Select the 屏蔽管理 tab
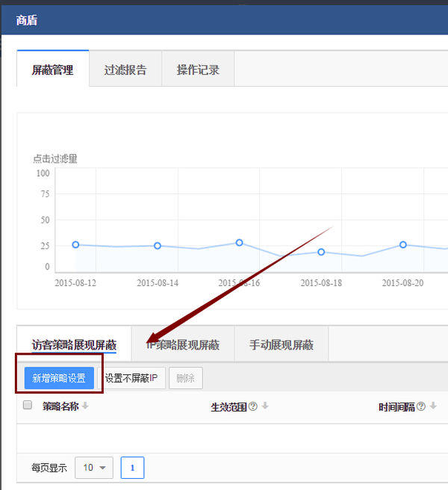 53,70
